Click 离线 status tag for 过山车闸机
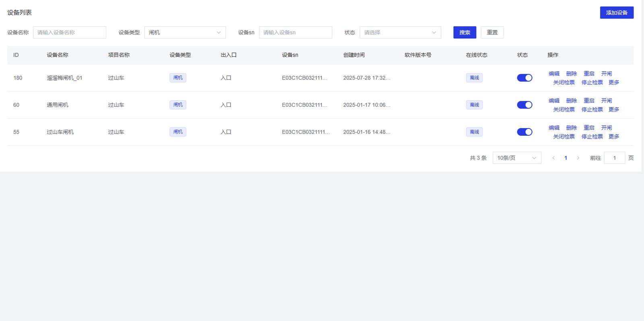The height and width of the screenshot is (321, 644). (475, 132)
